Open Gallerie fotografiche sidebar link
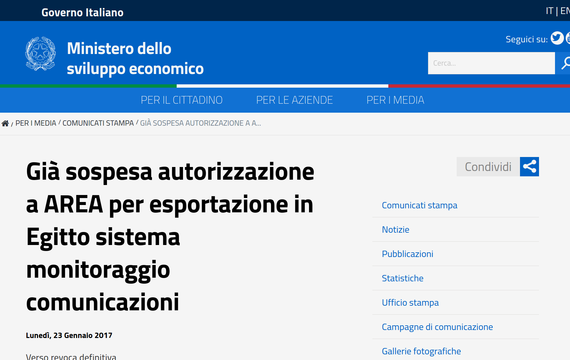The width and height of the screenshot is (570, 360). coord(421,351)
